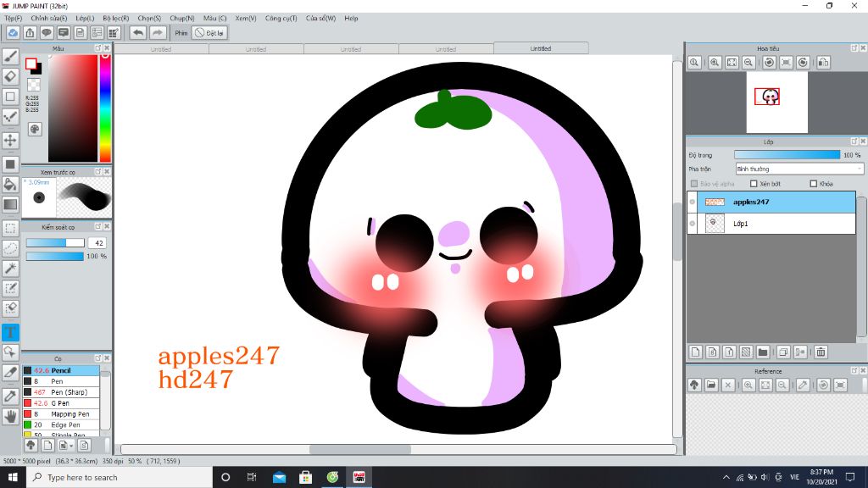Open Microsoft Store from taskbar
This screenshot has width=868, height=488.
(305, 477)
